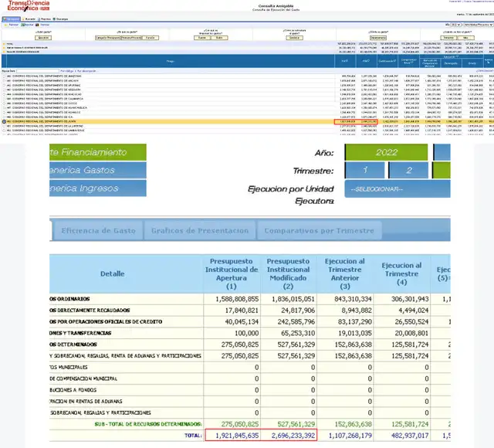This screenshot has width=494, height=448.
Task: Click the cell value 1,588,808,855
Action: coord(237,299)
